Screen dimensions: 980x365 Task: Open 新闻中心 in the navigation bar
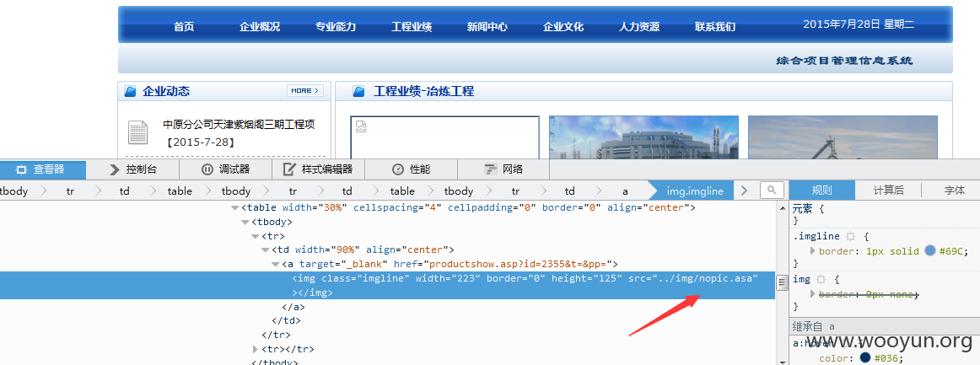tap(487, 27)
